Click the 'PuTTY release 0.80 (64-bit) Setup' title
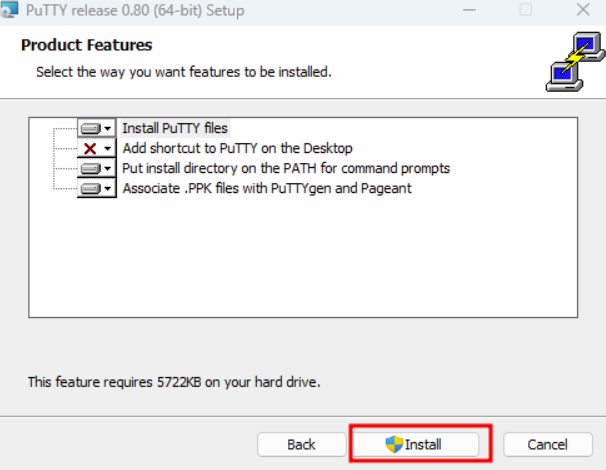The width and height of the screenshot is (606, 470). coord(135,10)
